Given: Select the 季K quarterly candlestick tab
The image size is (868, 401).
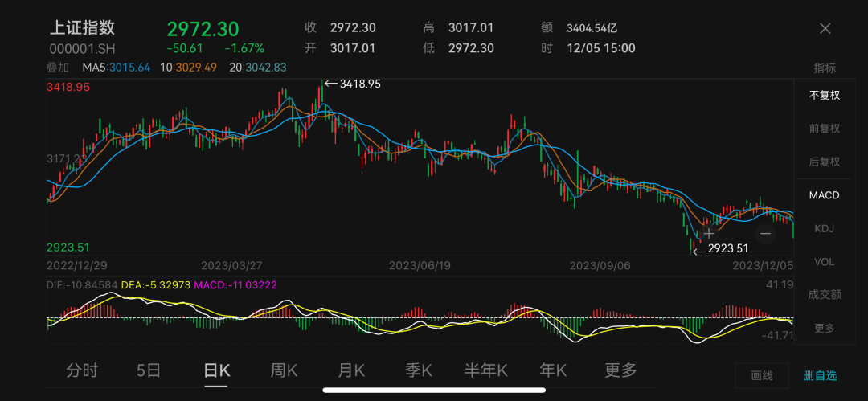Looking at the screenshot, I should [x=419, y=370].
